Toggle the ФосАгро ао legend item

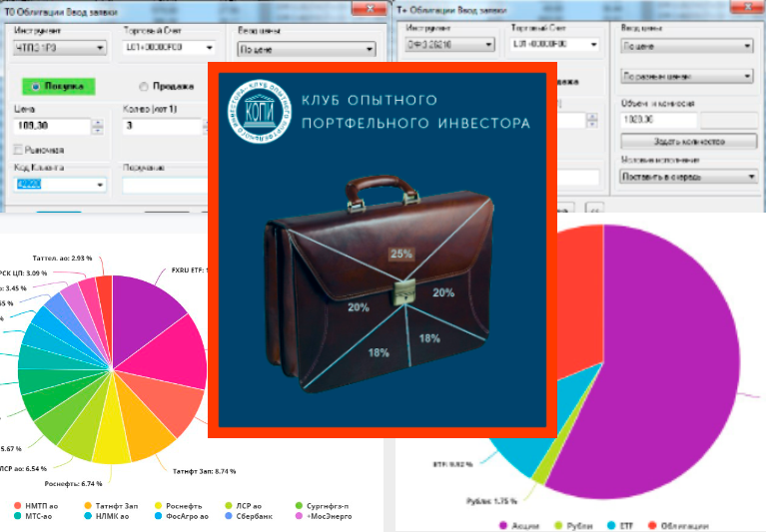click(182, 516)
